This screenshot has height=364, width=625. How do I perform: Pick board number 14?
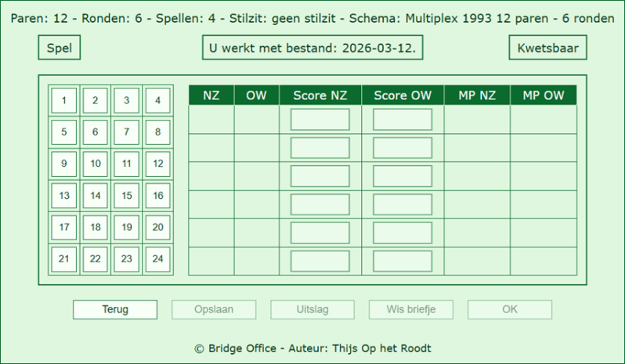click(x=96, y=196)
